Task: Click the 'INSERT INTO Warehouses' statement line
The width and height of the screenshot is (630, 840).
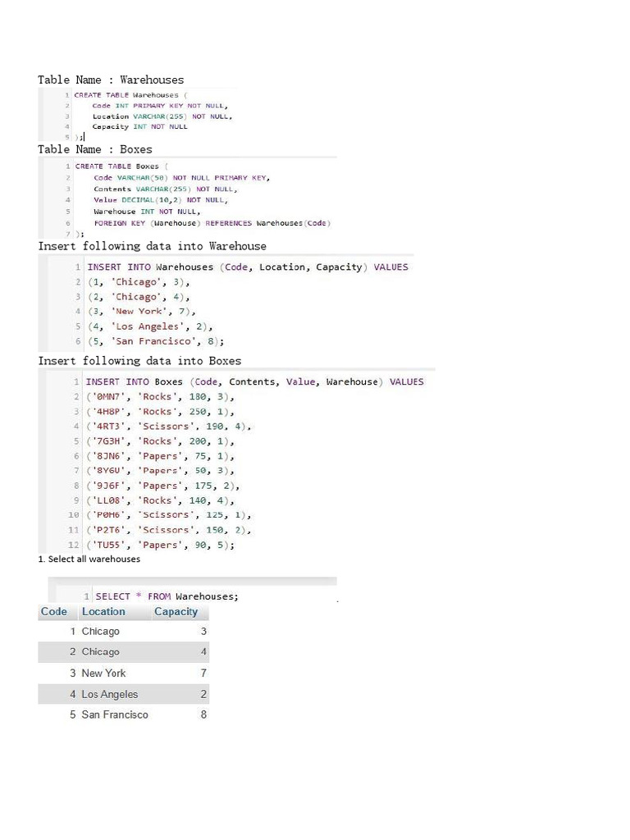Action: [248, 267]
